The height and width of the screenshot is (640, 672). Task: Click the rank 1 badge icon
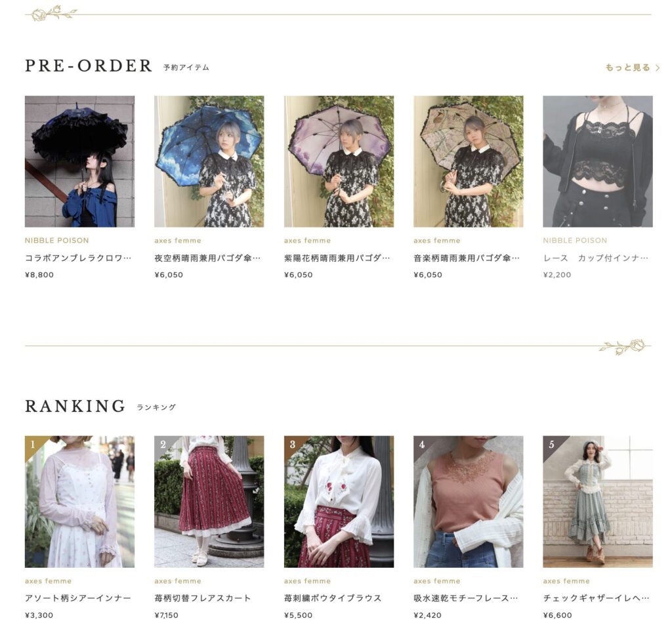[33, 444]
